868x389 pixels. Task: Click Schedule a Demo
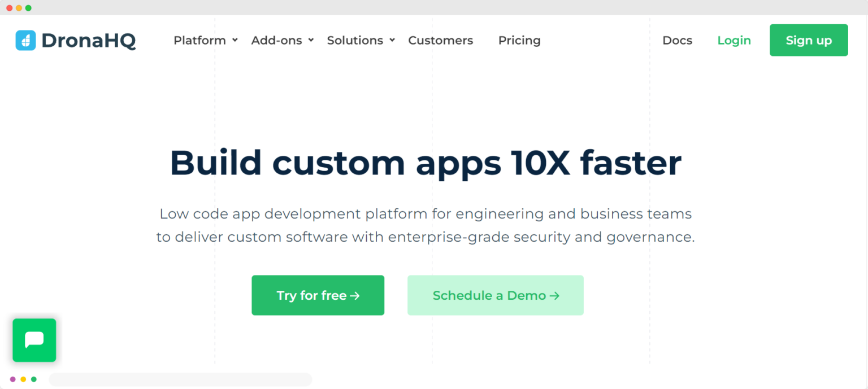[x=495, y=295]
